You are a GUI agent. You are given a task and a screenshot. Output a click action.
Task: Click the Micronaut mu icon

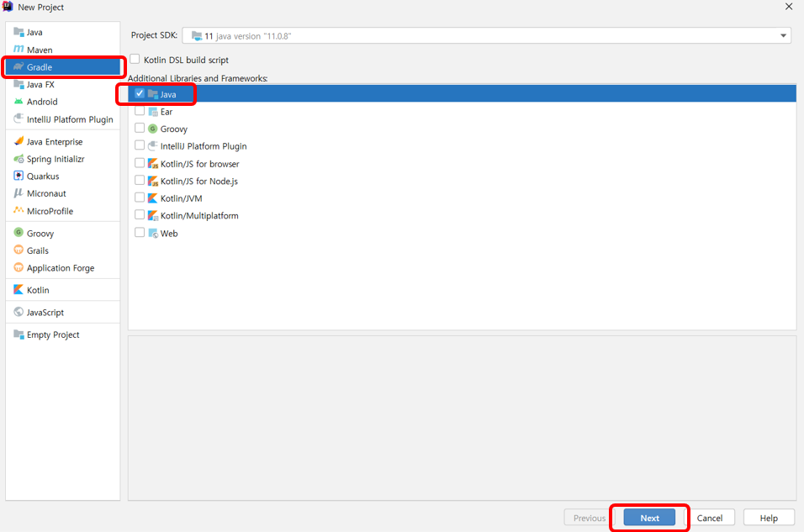pyautogui.click(x=19, y=193)
